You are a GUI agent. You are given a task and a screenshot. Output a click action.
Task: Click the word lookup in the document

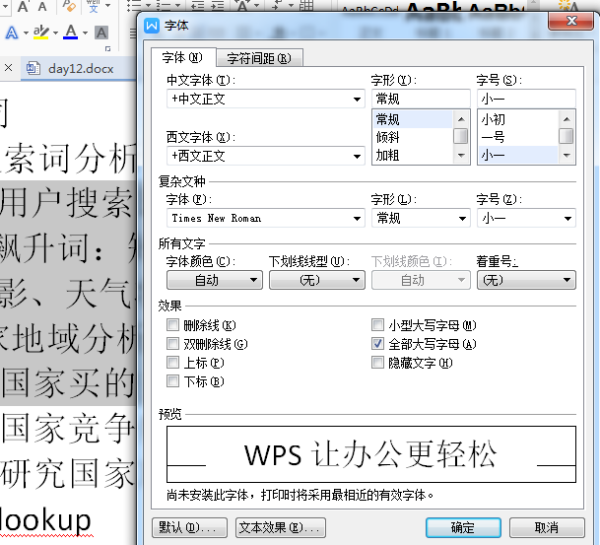[x=45, y=521]
